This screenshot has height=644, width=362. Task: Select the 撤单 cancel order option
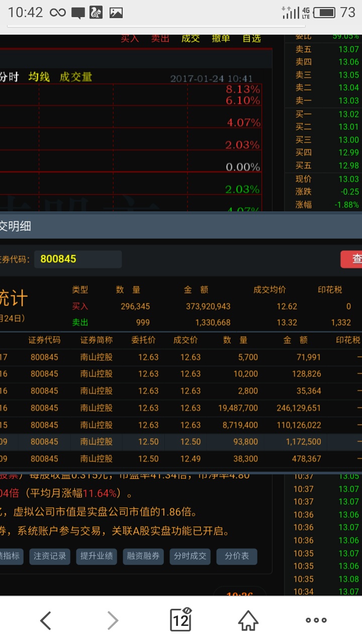click(221, 38)
